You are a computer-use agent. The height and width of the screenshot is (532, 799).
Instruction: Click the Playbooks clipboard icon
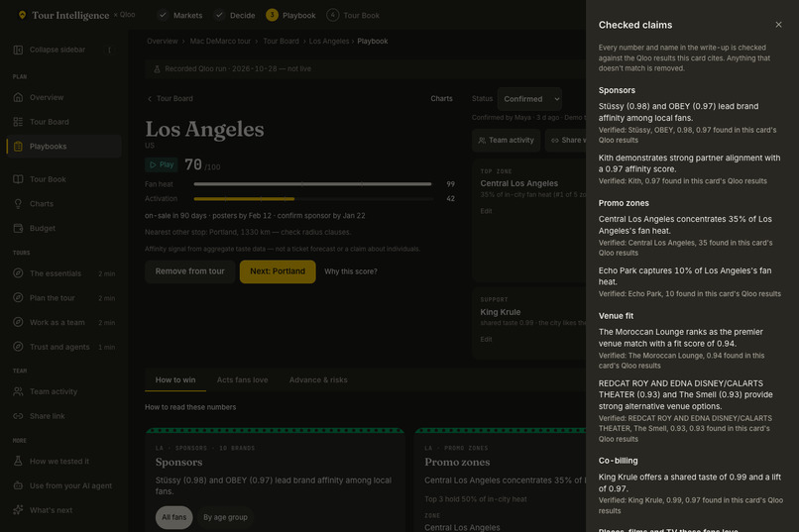pos(19,146)
